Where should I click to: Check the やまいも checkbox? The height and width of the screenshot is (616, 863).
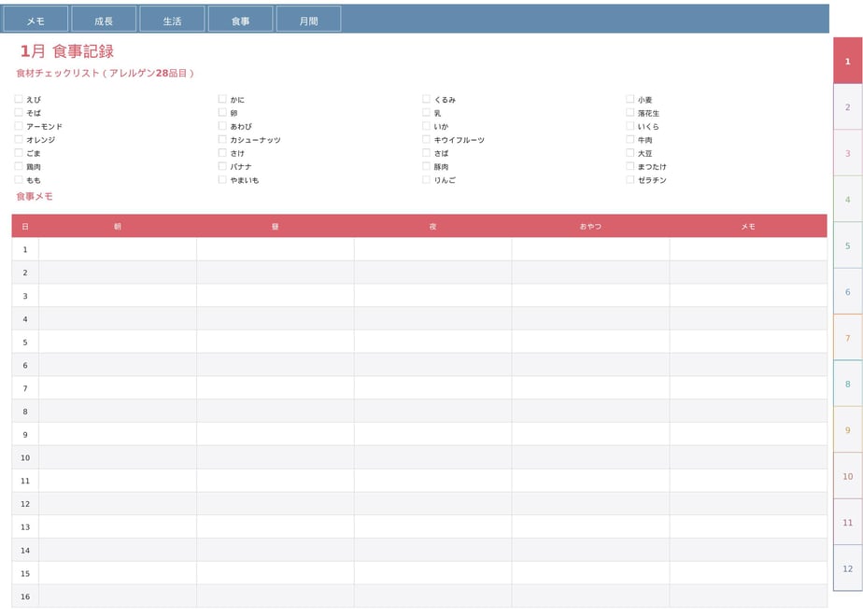coord(222,180)
